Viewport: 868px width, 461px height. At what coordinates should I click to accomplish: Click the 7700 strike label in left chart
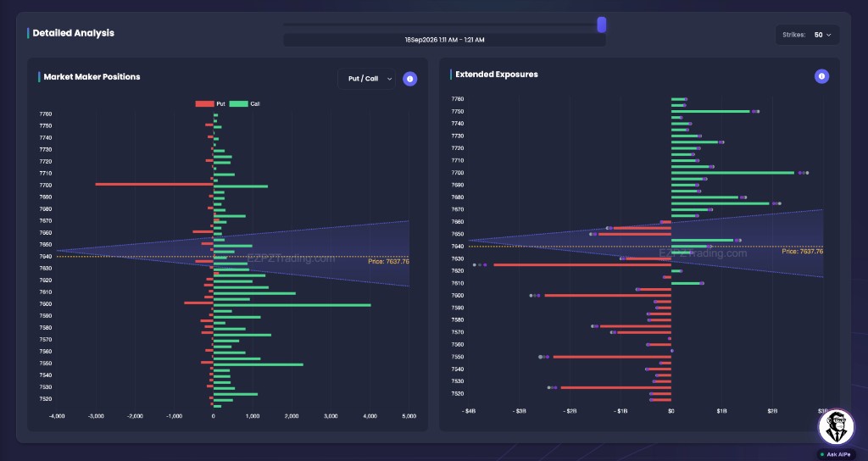(46, 186)
